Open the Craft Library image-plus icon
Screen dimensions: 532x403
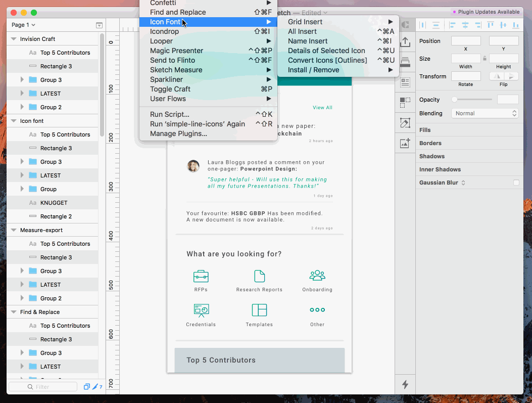(405, 143)
